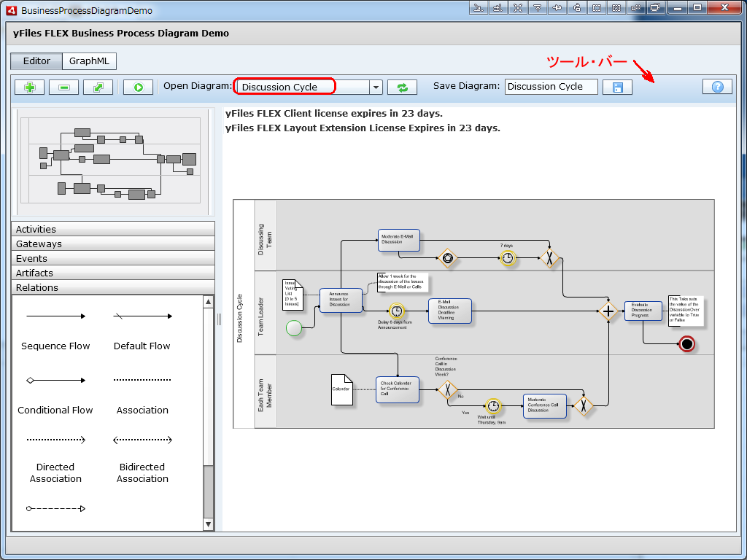The height and width of the screenshot is (560, 747).
Task: Select the E-Mail Discussion Deadline Warning task
Action: coord(449,311)
